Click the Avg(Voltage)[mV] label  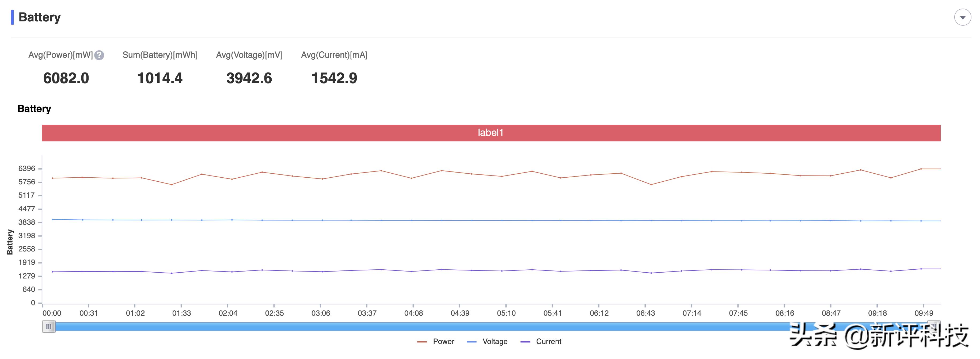pos(249,55)
